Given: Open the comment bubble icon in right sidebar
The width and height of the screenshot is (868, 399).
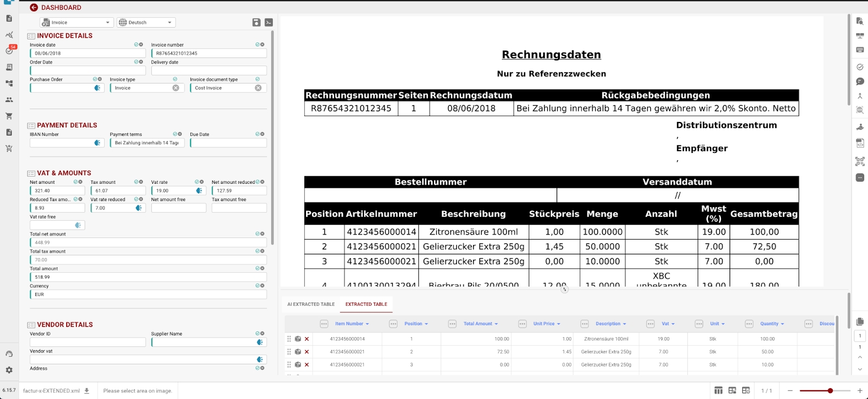Looking at the screenshot, I should (860, 81).
